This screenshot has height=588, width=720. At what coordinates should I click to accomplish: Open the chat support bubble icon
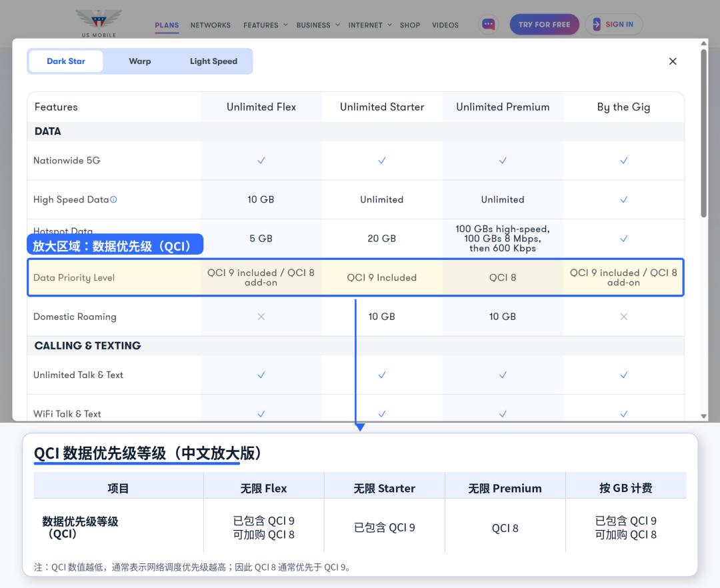pyautogui.click(x=489, y=24)
